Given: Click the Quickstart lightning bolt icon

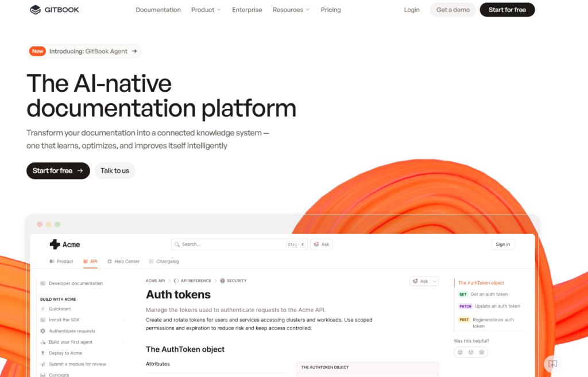Looking at the screenshot, I should click(x=43, y=309).
